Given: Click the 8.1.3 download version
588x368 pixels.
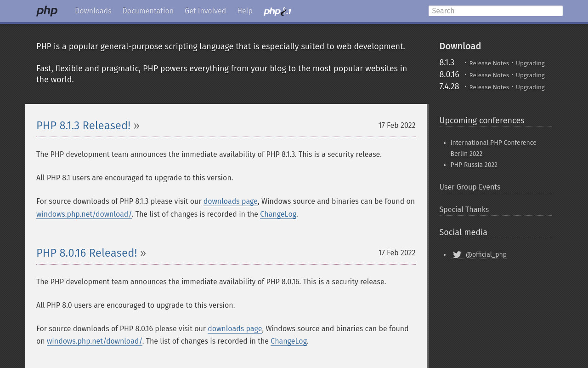Looking at the screenshot, I should pyautogui.click(x=447, y=63).
